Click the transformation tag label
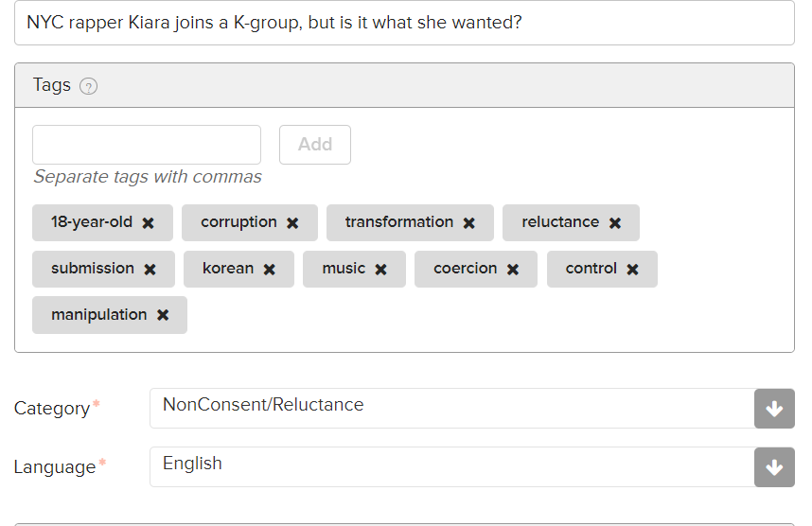Screen dimensions: 812x526 coord(399,222)
